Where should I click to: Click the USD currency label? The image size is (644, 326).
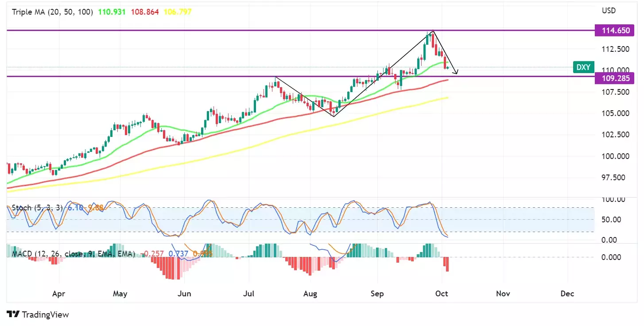tap(609, 10)
